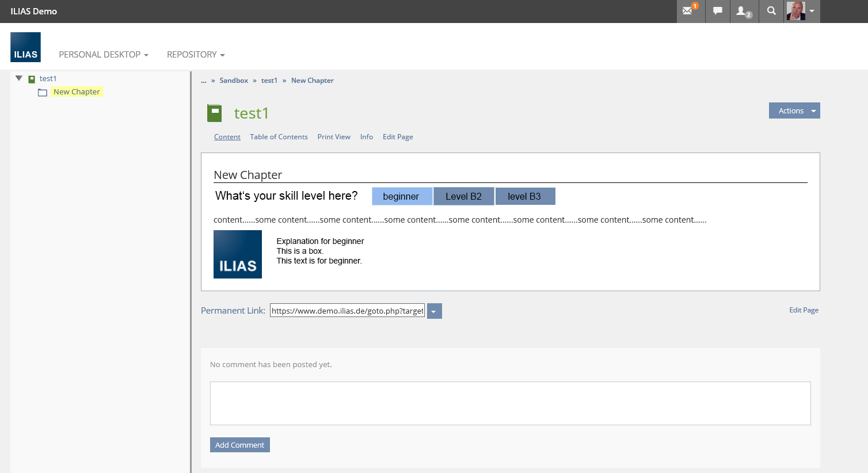Viewport: 868px width, 473px height.
Task: Open the mail inbox envelope icon
Action: pos(688,11)
